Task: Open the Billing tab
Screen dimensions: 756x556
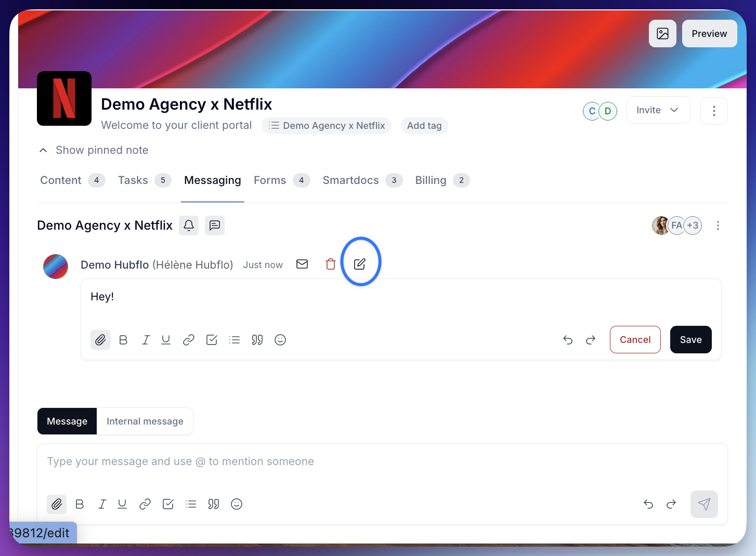Action: [x=431, y=180]
